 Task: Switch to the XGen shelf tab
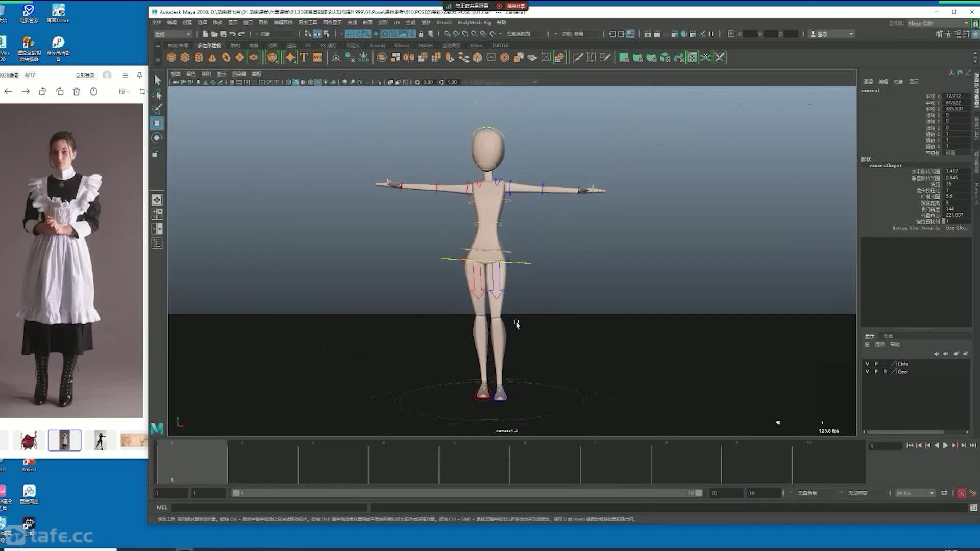pyautogui.click(x=476, y=45)
